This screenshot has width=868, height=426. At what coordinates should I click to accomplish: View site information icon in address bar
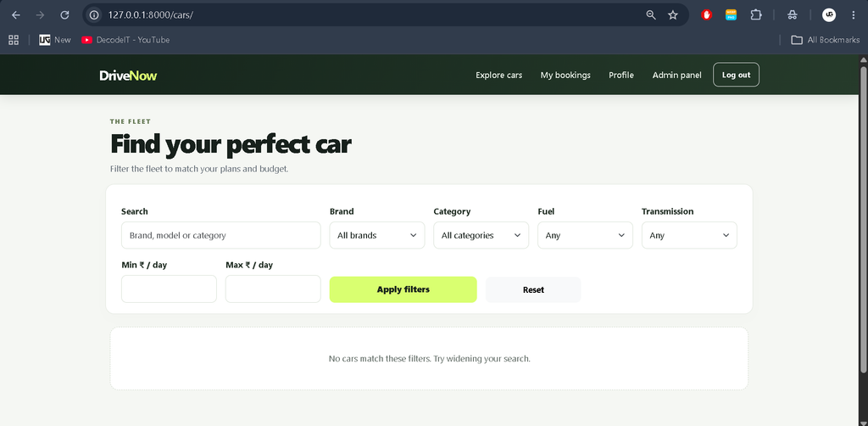tap(95, 15)
